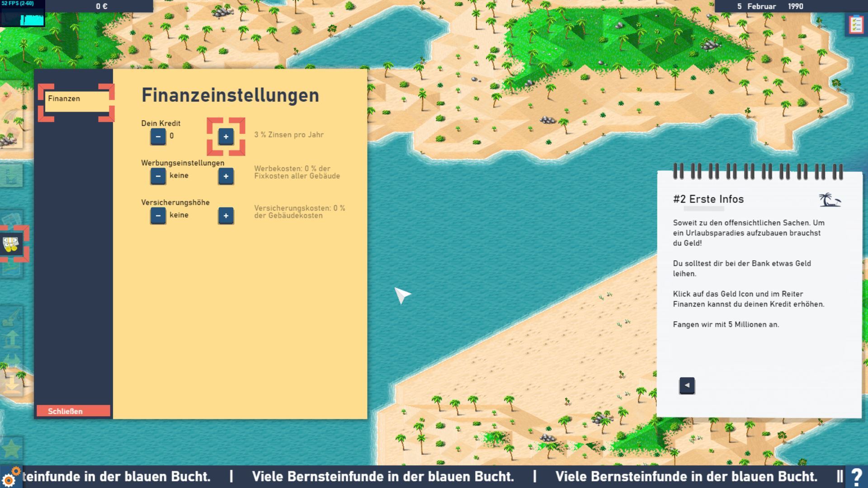Open the settings gear icon
Image resolution: width=868 pixels, height=488 pixels.
[x=9, y=479]
